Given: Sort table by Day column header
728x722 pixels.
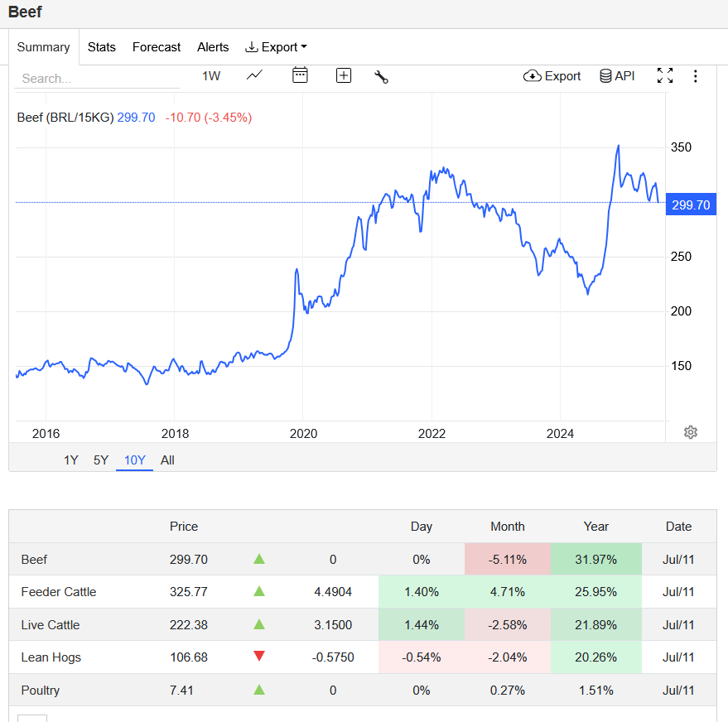Looking at the screenshot, I should (421, 527).
